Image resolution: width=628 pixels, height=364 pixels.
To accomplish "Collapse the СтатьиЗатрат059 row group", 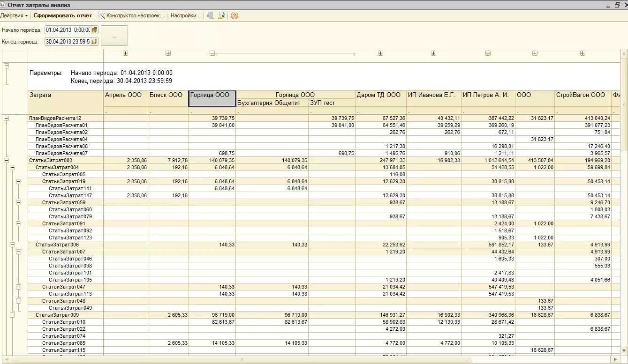I will pyautogui.click(x=19, y=202).
